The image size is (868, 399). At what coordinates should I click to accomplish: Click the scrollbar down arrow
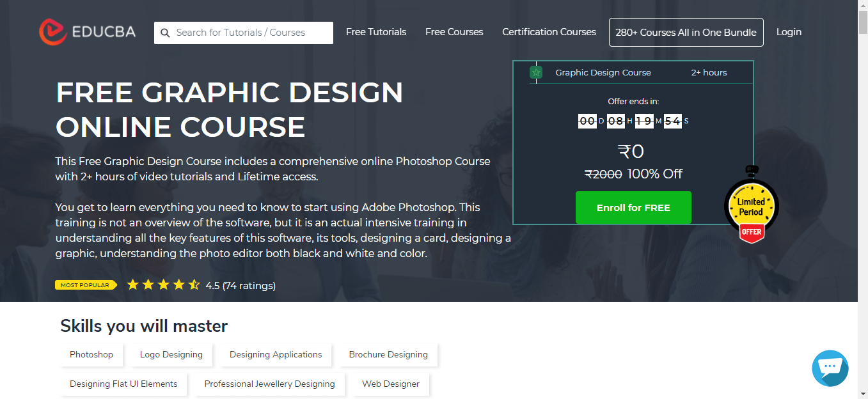(x=863, y=394)
